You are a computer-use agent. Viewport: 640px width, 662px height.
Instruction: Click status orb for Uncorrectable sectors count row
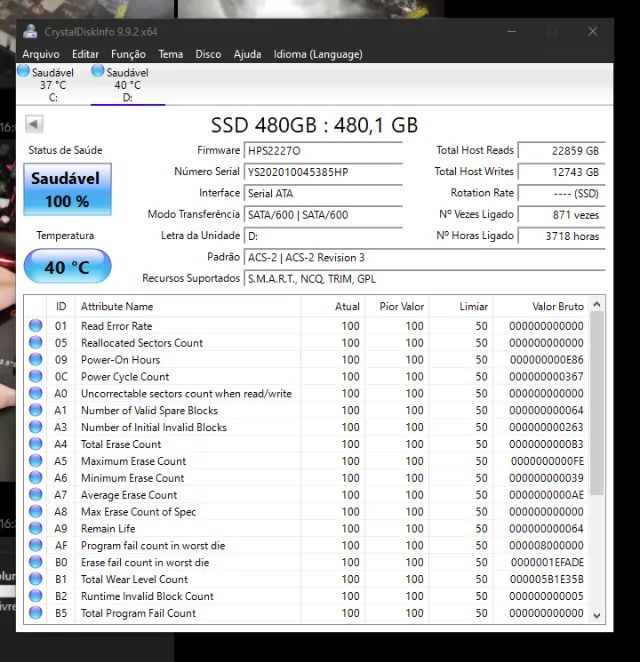coord(35,393)
